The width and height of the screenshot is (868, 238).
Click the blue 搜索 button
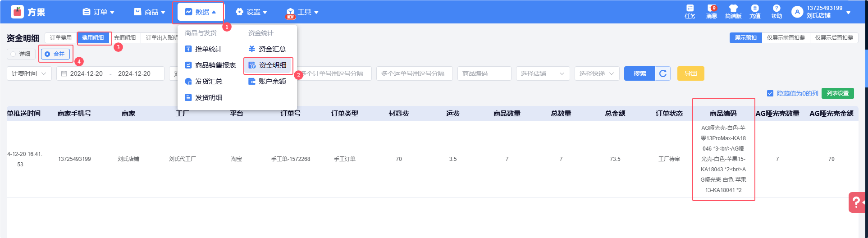[x=640, y=73]
